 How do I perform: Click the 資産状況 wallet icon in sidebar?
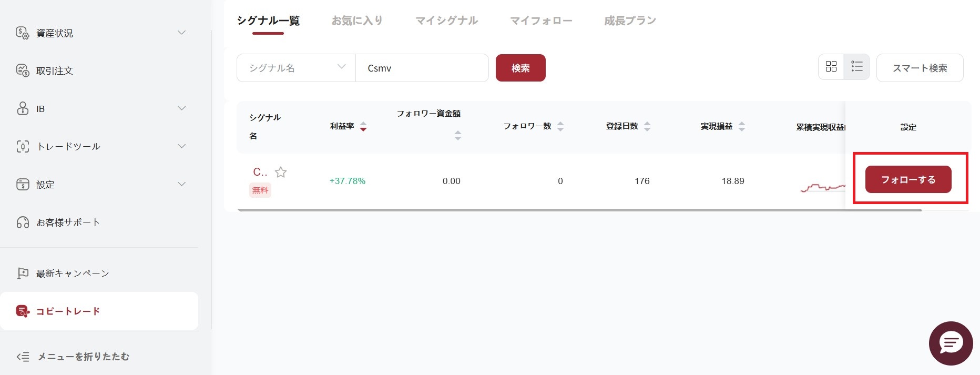pyautogui.click(x=23, y=33)
